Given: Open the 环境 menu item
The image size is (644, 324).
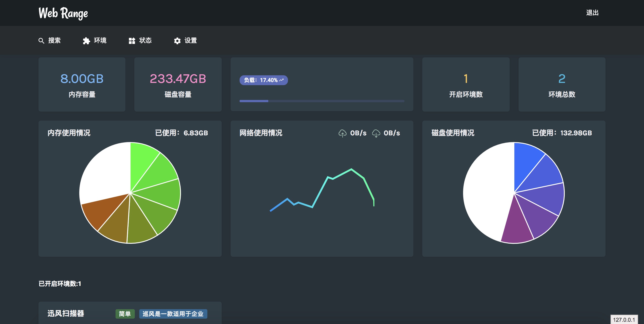Looking at the screenshot, I should click(100, 41).
